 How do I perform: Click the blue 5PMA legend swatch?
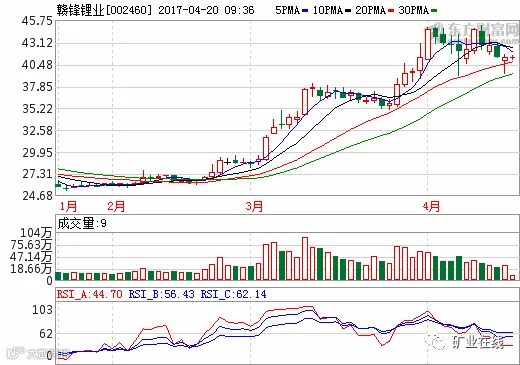305,11
